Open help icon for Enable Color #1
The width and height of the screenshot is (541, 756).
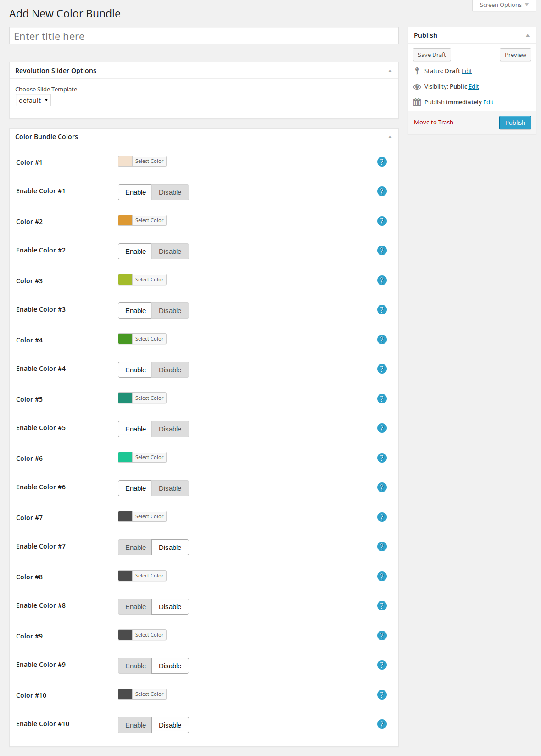[x=382, y=191]
